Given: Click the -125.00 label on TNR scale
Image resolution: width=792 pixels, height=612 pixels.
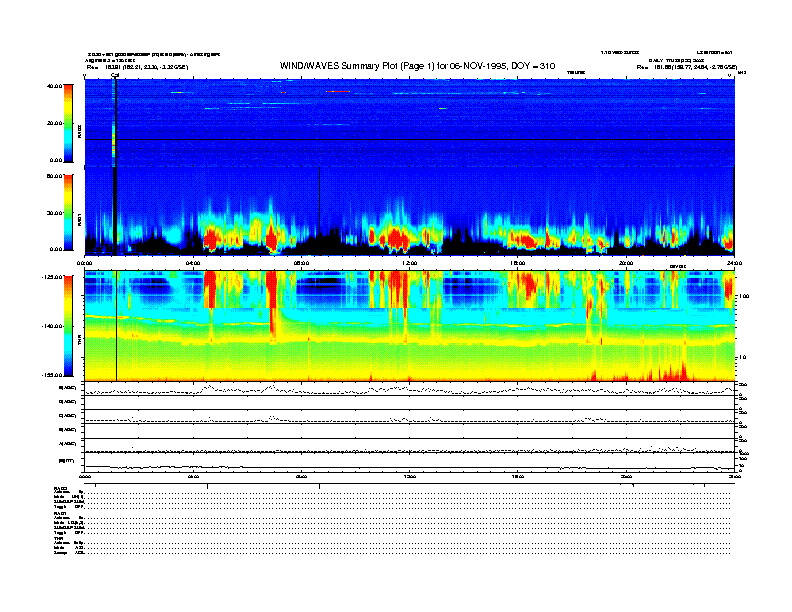Looking at the screenshot, I should click(52, 277).
